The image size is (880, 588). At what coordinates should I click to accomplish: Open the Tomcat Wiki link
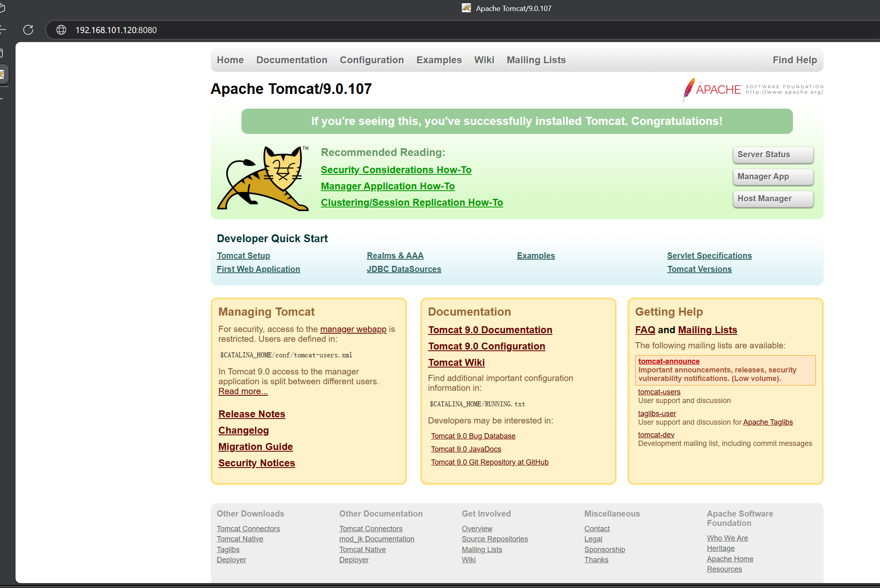pos(456,363)
